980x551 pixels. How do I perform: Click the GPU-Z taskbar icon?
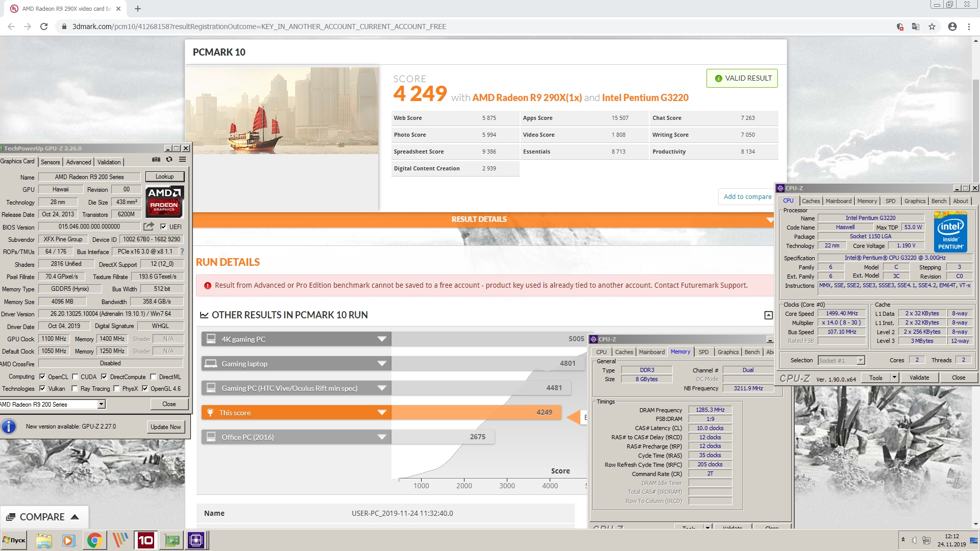[x=172, y=540]
